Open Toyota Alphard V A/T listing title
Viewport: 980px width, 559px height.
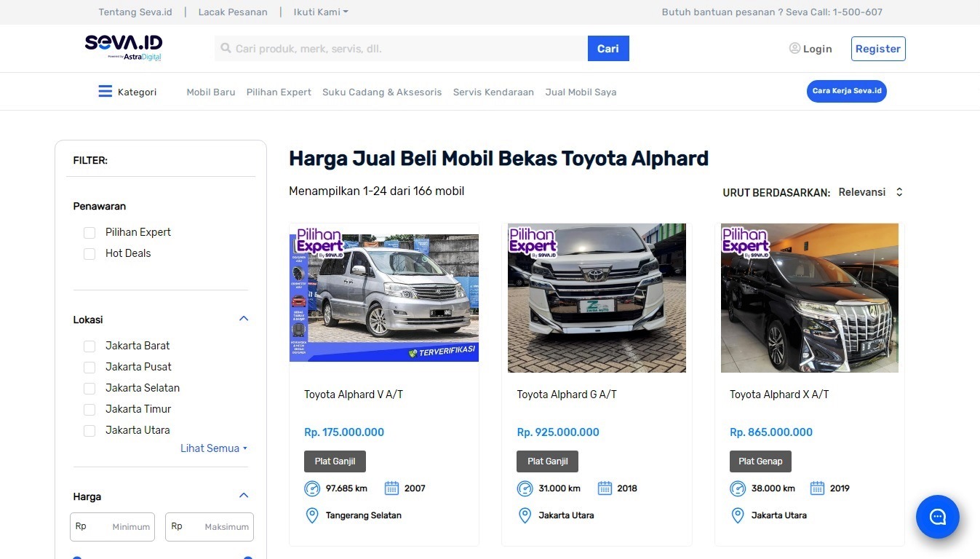pos(354,395)
